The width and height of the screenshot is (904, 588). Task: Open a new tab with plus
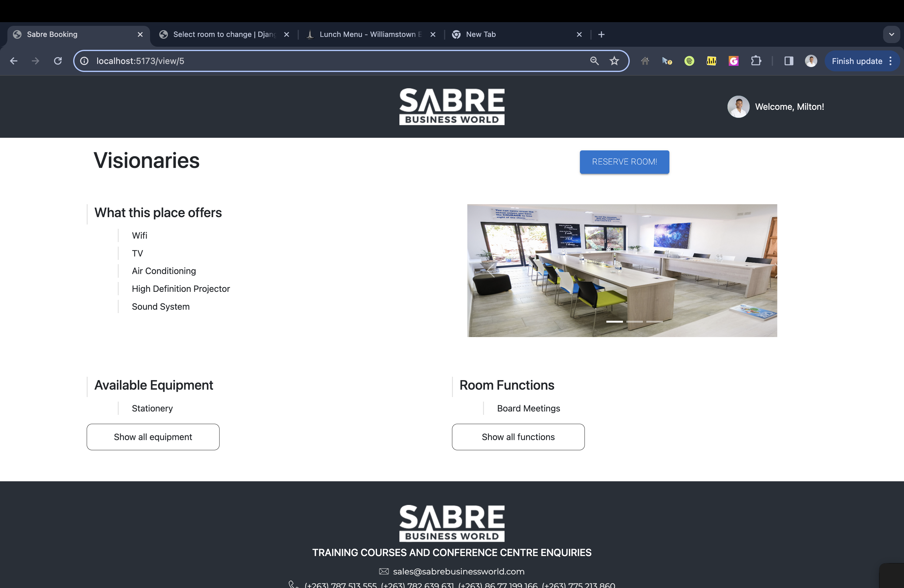point(601,34)
